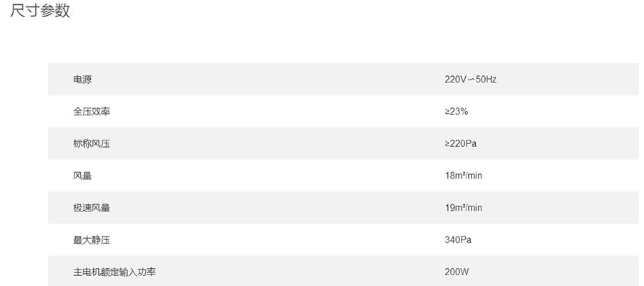Click the 主电机额定输入功率 table row

[x=343, y=271]
